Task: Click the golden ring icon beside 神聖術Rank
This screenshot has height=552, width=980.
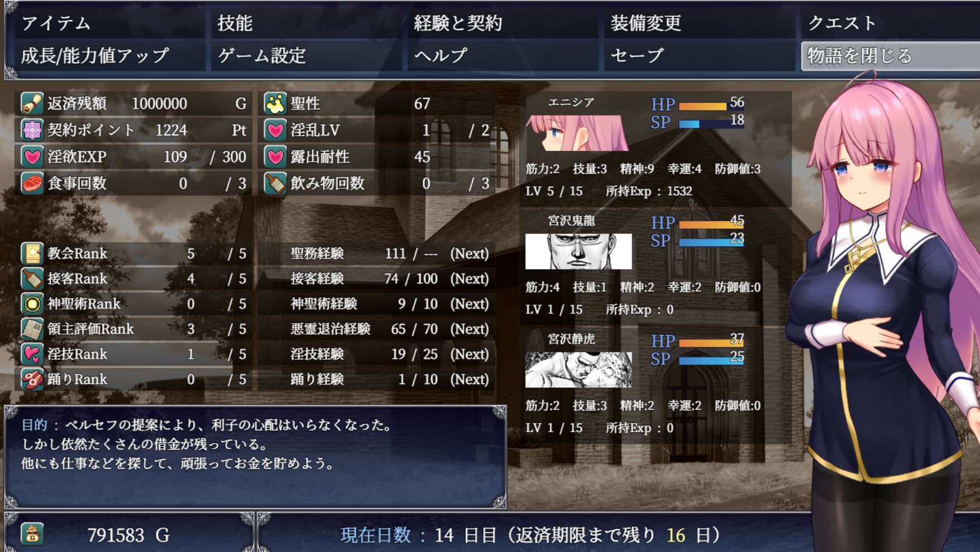Action: coord(32,304)
